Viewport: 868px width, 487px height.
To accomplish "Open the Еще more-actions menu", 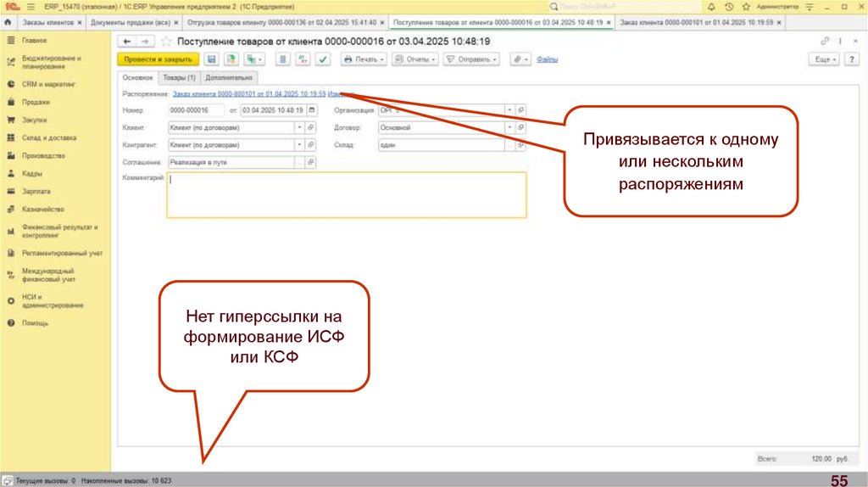I will 825,59.
